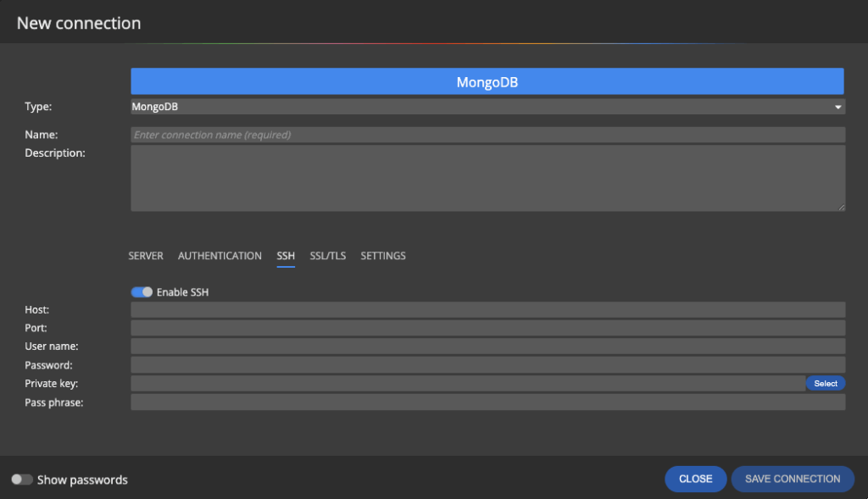The image size is (868, 499).
Task: Select the SSH tab
Action: (286, 256)
